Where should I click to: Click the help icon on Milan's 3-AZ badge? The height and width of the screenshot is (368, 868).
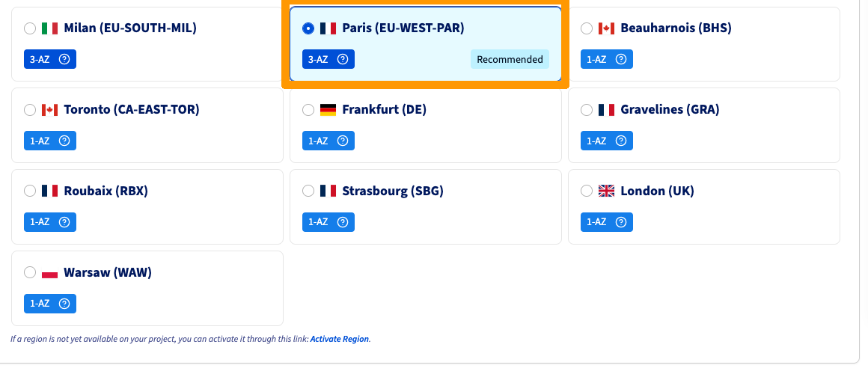pyautogui.click(x=64, y=59)
